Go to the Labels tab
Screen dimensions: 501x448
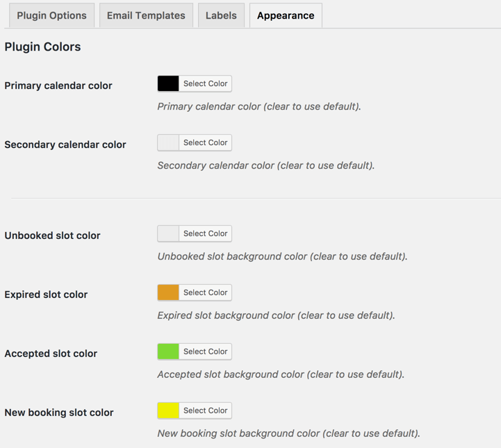(x=221, y=15)
